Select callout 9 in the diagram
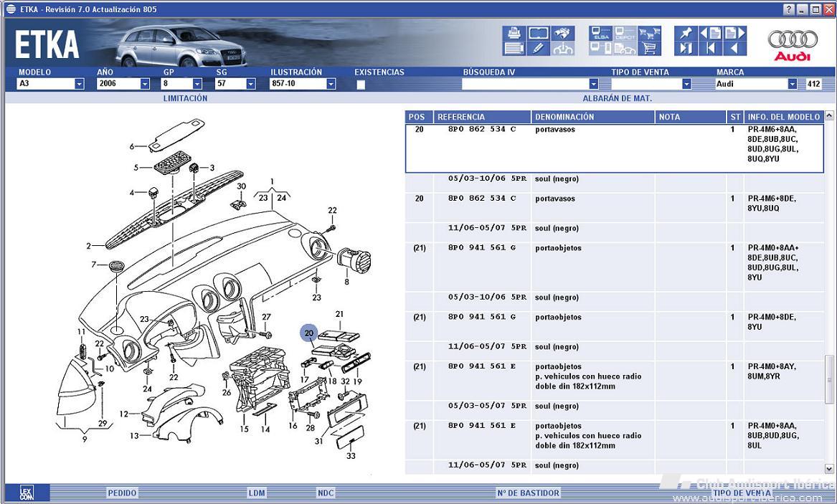This screenshot has width=837, height=504. [x=85, y=439]
